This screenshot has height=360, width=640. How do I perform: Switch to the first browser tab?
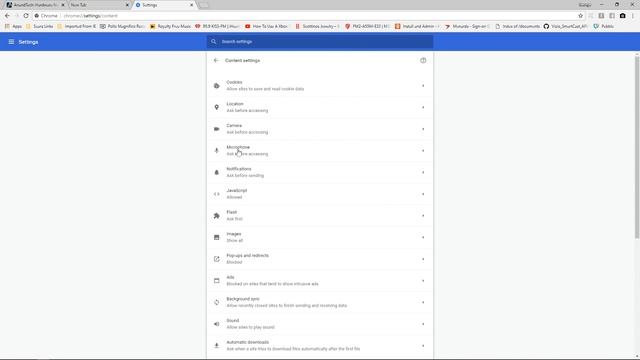click(x=36, y=5)
